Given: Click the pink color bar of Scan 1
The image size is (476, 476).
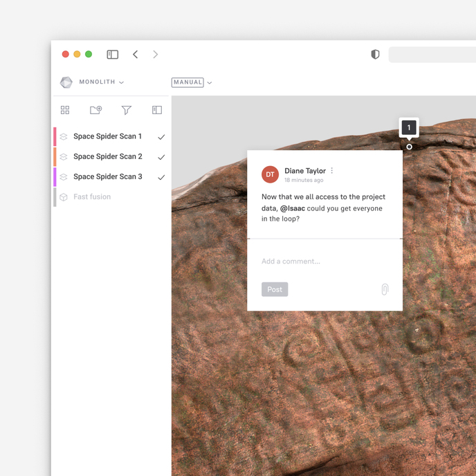Looking at the screenshot, I should [55, 136].
